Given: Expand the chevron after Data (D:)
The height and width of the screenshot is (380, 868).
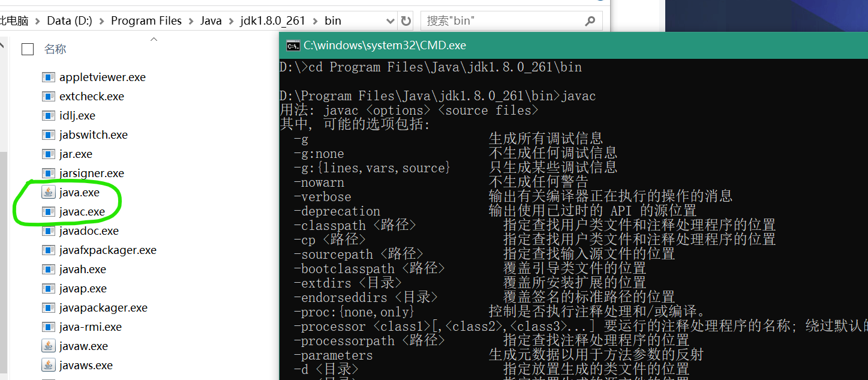Looking at the screenshot, I should 102,21.
